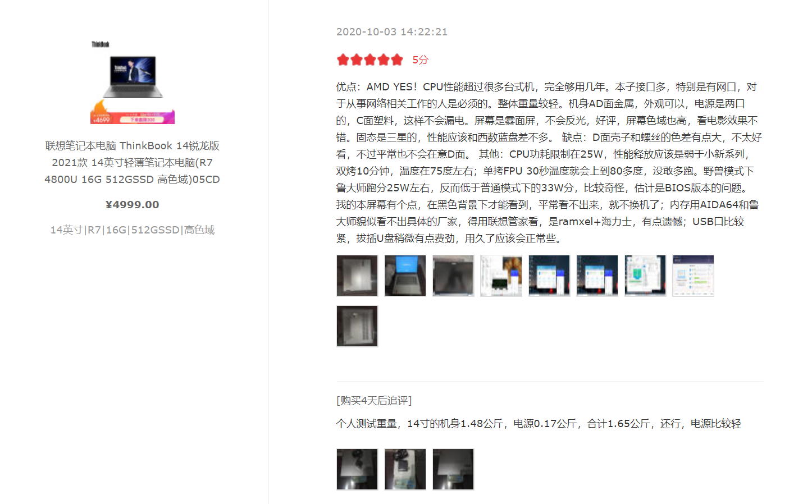The width and height of the screenshot is (812, 504).
Task: Click the red five-star rating icons
Action: [x=370, y=59]
